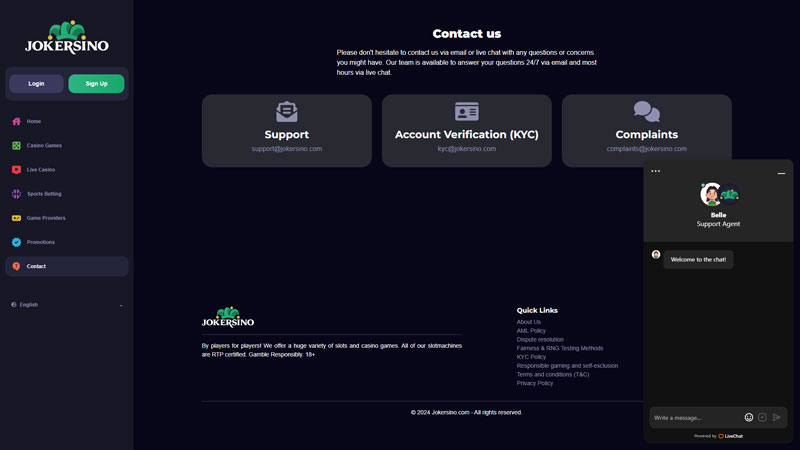Click the Casino Games dice icon
800x450 pixels.
coord(16,145)
